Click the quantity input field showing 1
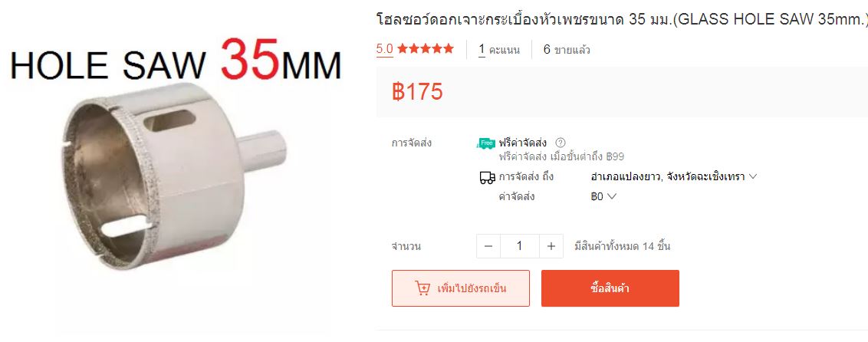868x342 pixels. click(519, 246)
